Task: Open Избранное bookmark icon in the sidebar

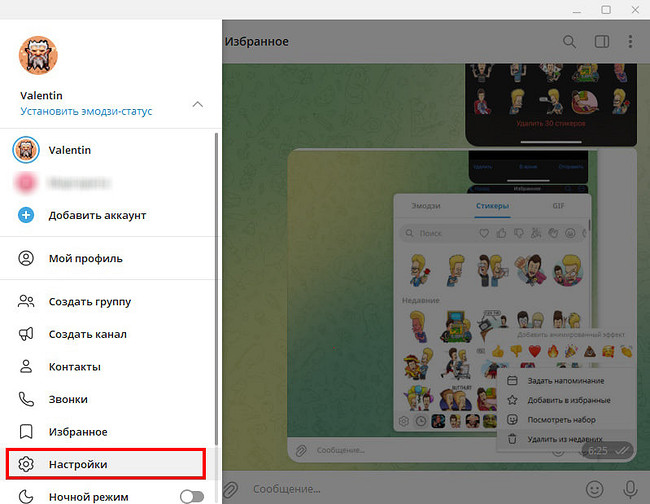Action: (x=26, y=432)
